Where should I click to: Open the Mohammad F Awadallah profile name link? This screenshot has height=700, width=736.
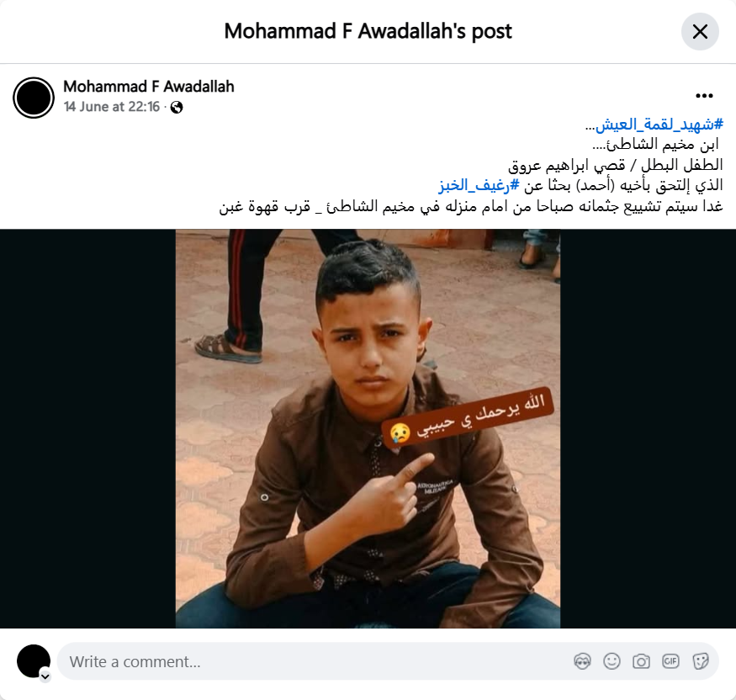click(x=148, y=87)
